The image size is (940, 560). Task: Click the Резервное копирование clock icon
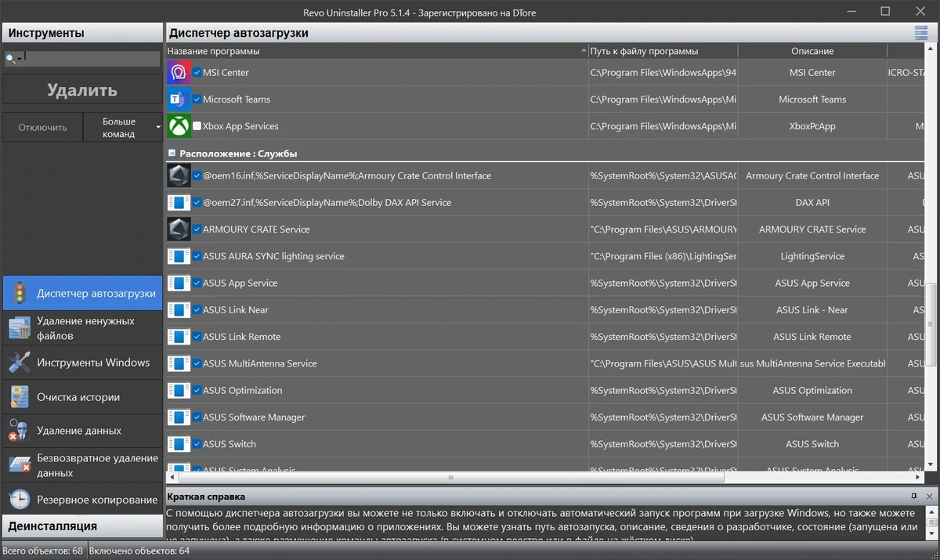tap(20, 500)
